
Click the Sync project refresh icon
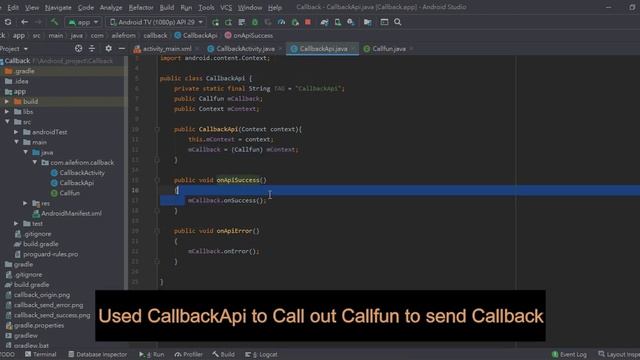point(8,22)
